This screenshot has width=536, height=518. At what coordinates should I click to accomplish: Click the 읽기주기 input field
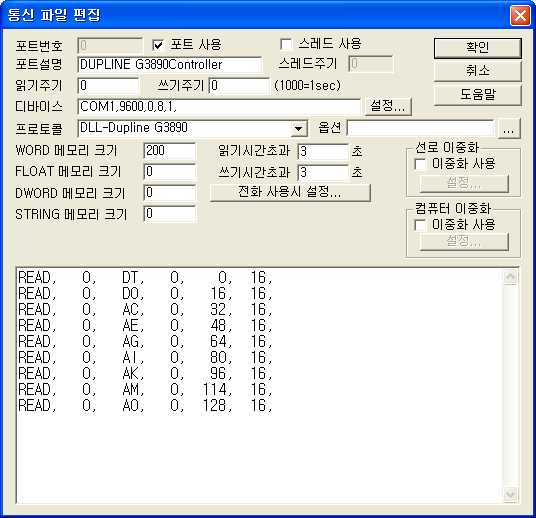[108, 85]
